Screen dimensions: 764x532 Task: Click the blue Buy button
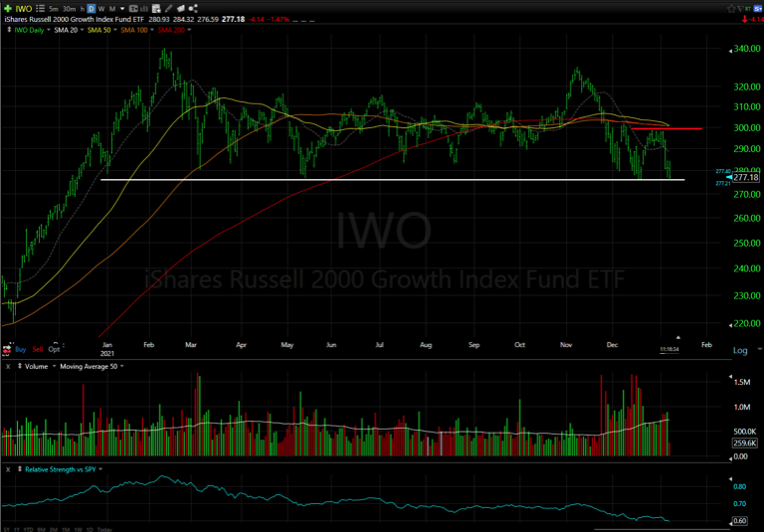click(21, 349)
